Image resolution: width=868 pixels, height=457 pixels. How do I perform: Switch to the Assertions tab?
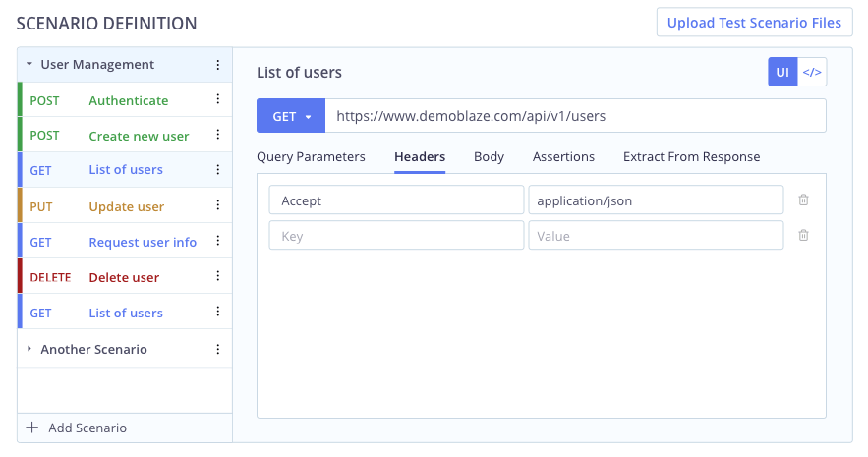[563, 157]
